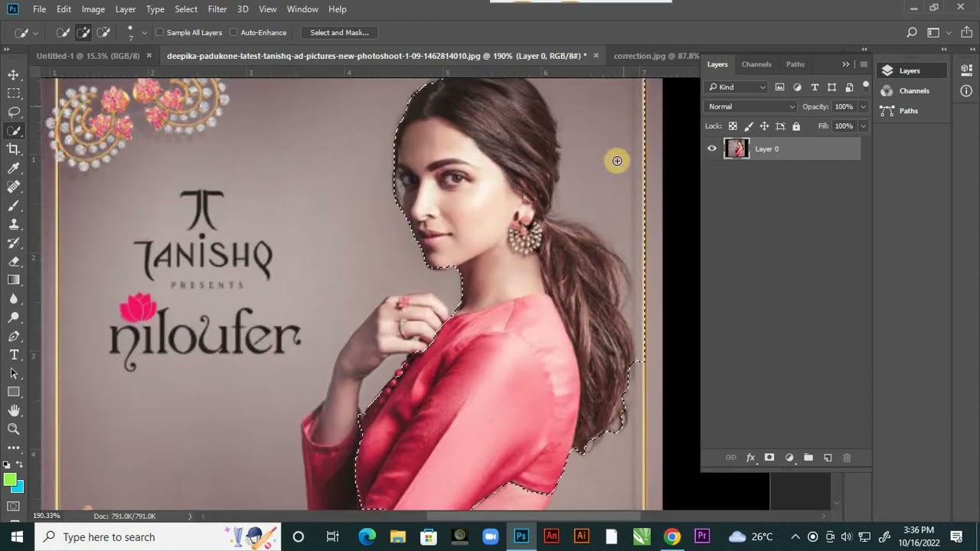Add a layer mask from Layers panel
This screenshot has height=551, width=980.
(x=769, y=458)
